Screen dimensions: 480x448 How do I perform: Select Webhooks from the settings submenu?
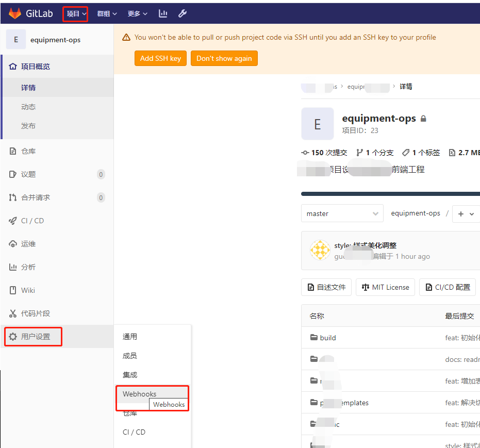[139, 394]
